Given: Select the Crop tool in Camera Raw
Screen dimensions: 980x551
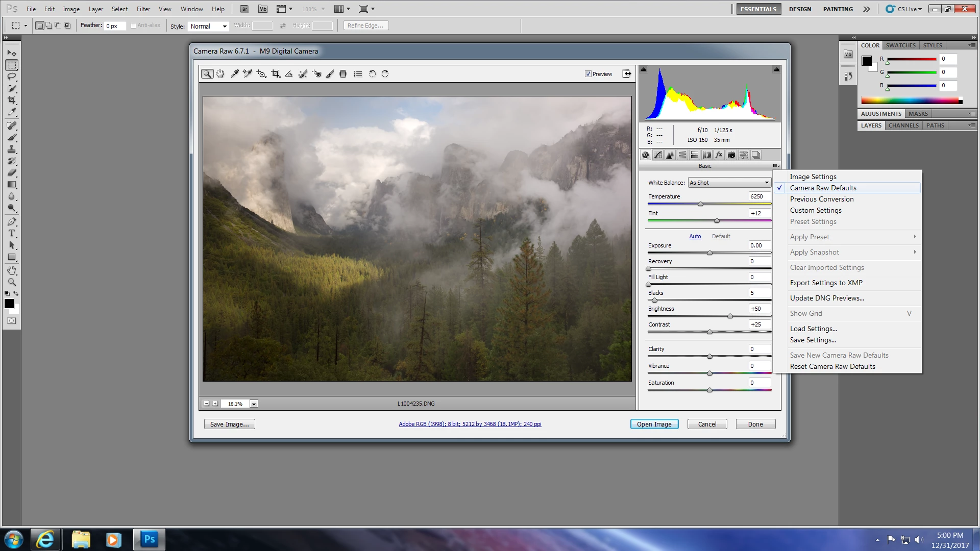Looking at the screenshot, I should (x=276, y=74).
